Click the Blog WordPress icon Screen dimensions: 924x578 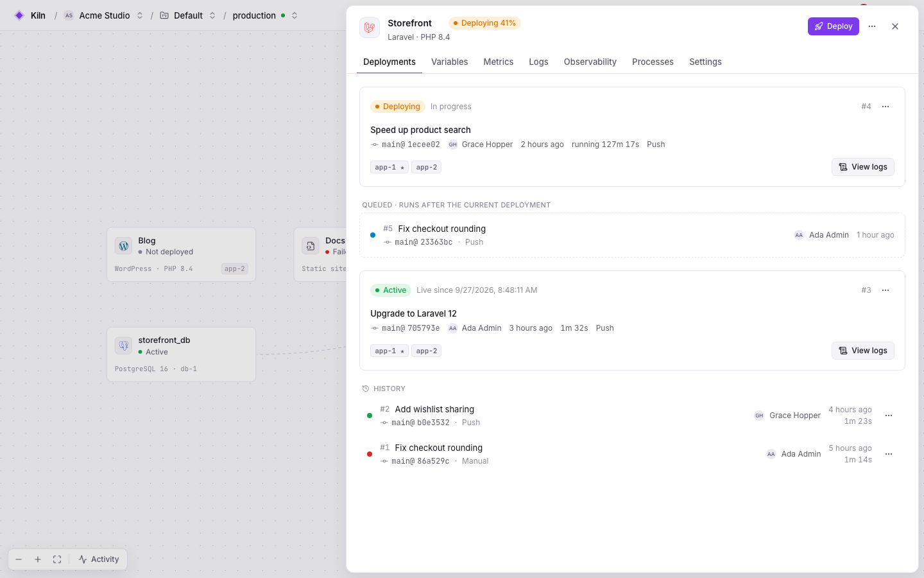pyautogui.click(x=124, y=246)
